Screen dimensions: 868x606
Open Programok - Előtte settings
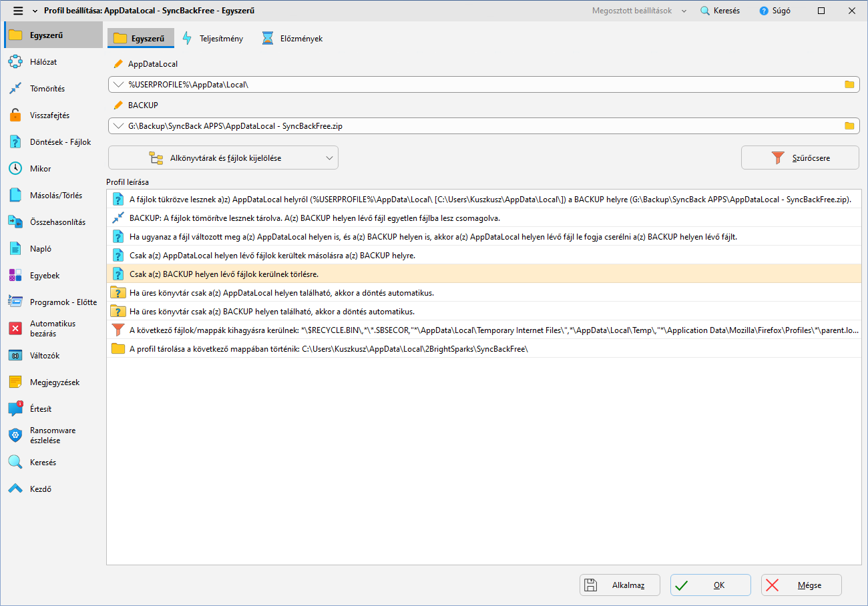pos(53,302)
